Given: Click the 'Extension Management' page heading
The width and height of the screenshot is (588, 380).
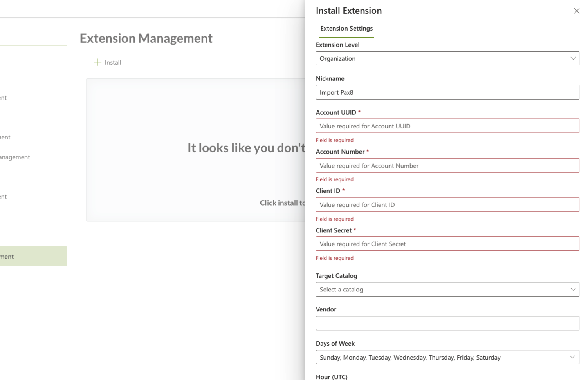Looking at the screenshot, I should tap(146, 38).
